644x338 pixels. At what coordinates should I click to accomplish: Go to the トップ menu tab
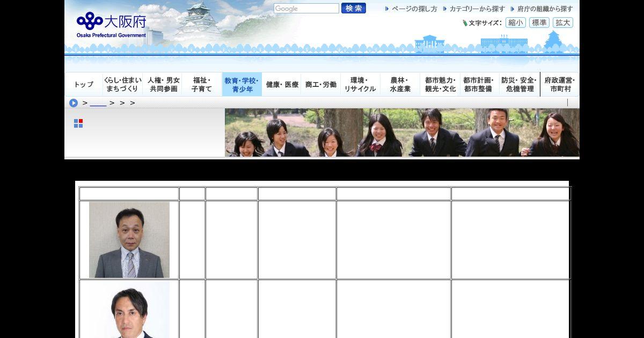tap(84, 85)
